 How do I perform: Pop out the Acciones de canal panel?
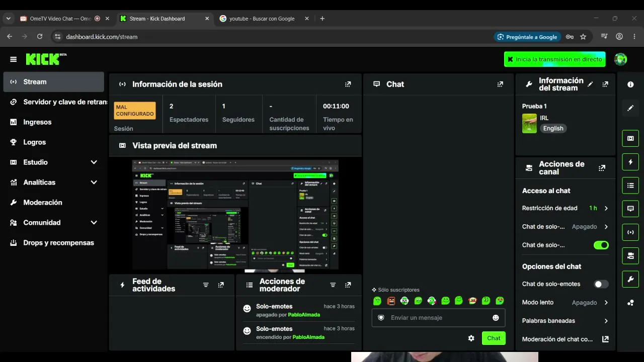click(x=602, y=168)
